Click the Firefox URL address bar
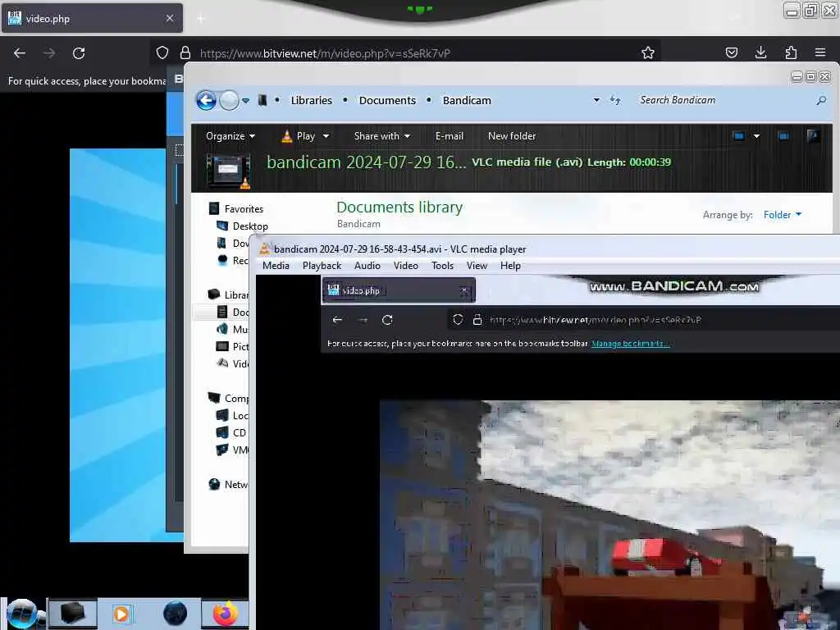The width and height of the screenshot is (840, 630). coord(407,53)
